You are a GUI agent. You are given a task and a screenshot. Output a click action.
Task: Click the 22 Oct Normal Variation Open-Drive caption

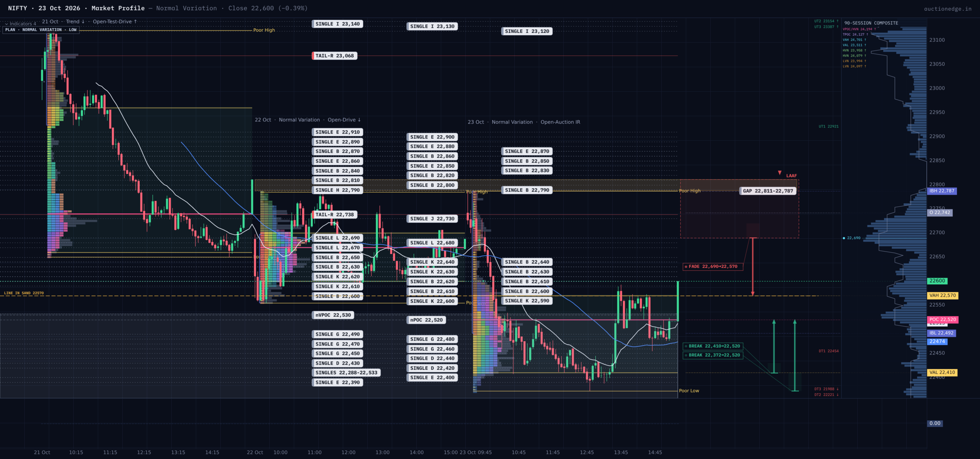(308, 120)
